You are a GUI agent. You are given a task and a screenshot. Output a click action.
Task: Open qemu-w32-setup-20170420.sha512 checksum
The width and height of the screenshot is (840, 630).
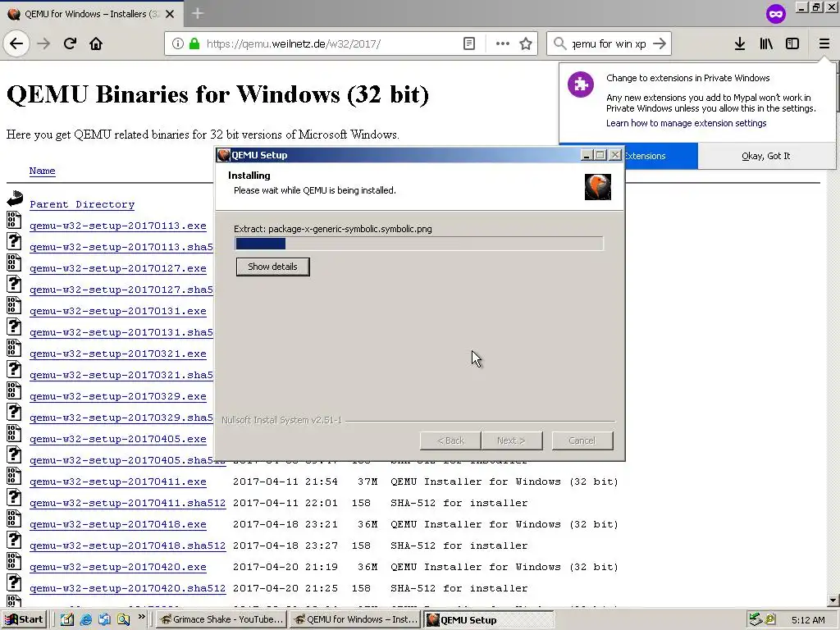(x=127, y=588)
